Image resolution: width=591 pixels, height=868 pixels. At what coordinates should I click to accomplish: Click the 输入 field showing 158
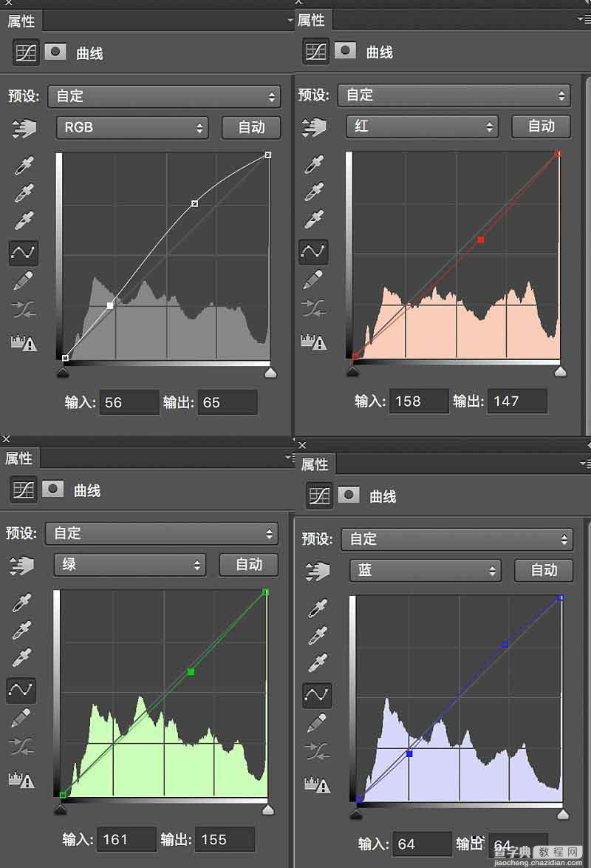(x=418, y=401)
